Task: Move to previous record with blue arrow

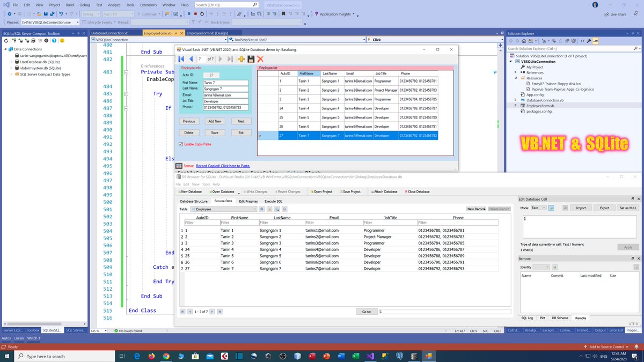Action: pyautogui.click(x=191, y=59)
